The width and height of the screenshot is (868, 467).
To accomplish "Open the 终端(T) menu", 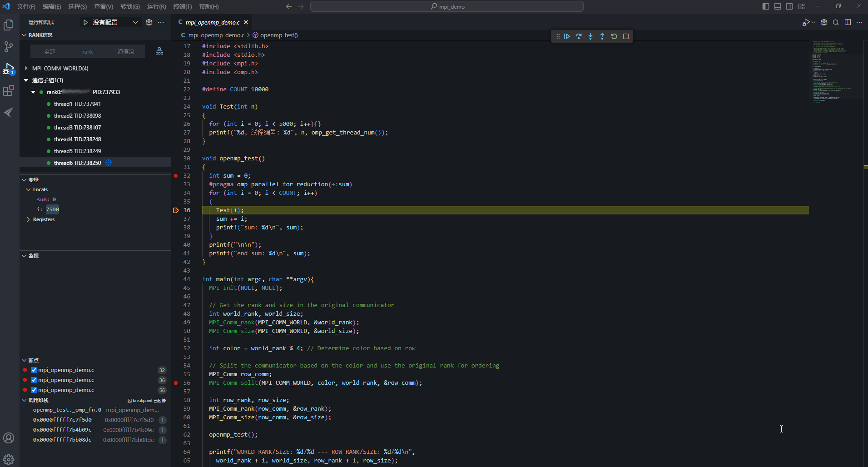I will point(183,6).
